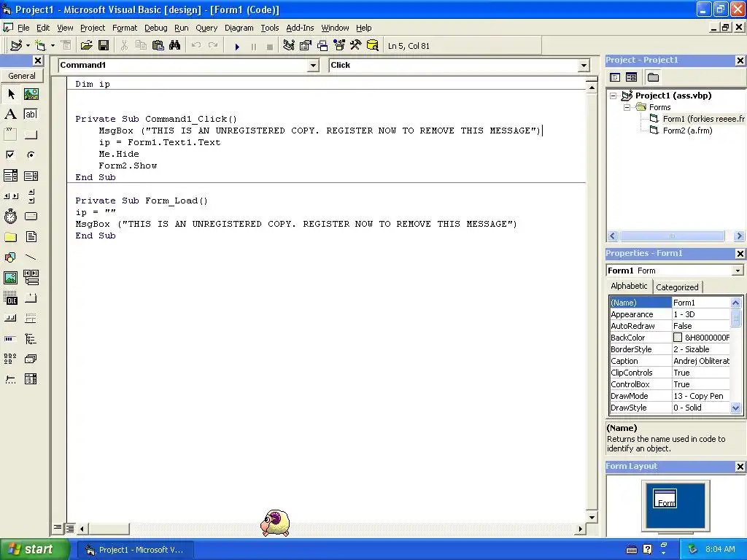Click Project1 Visual Basic taskbar button
Screen dimensions: 747x560
click(x=135, y=550)
